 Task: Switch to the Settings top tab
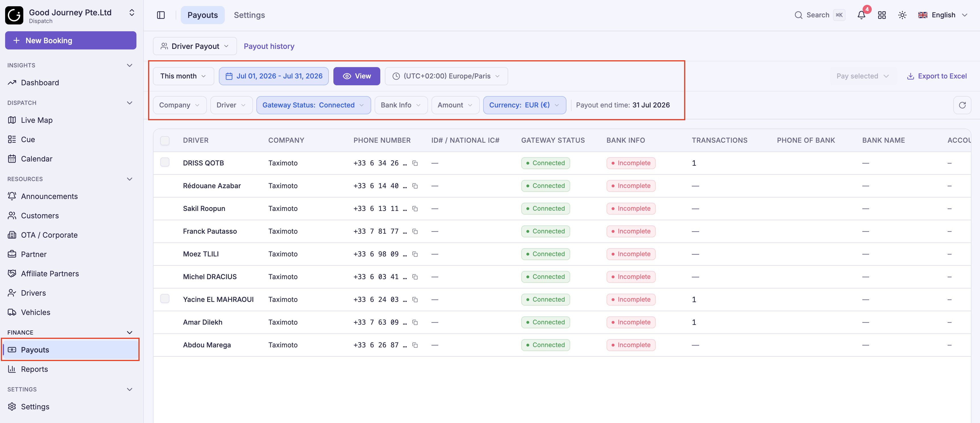[x=249, y=15]
